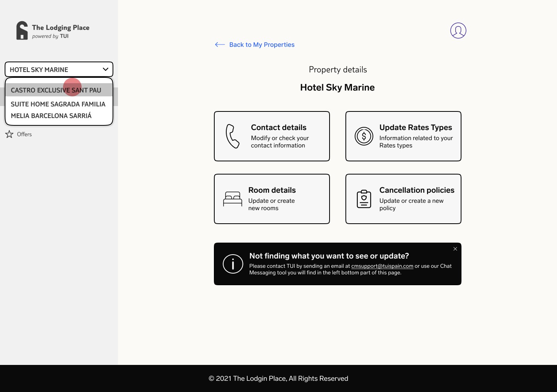
Task: Click the footer copyright text
Action: (278, 378)
